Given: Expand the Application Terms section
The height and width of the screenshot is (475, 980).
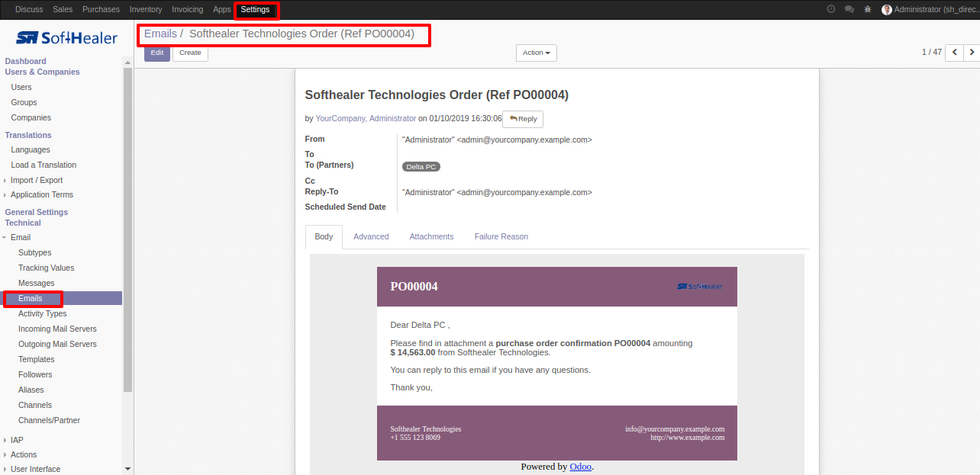Looking at the screenshot, I should 41,194.
